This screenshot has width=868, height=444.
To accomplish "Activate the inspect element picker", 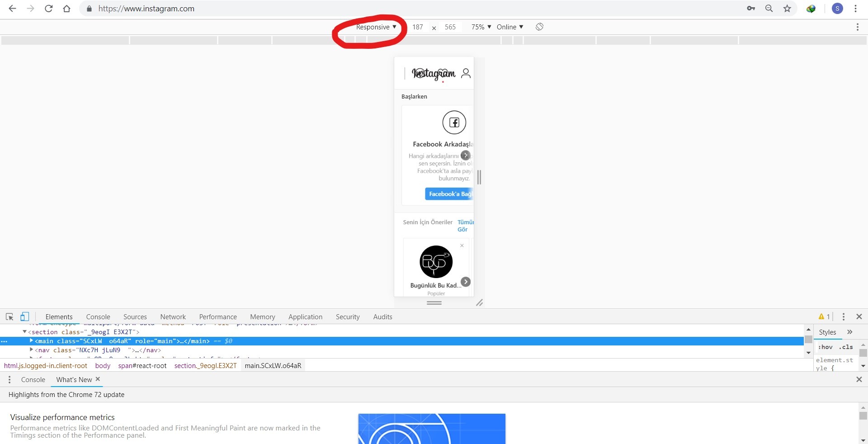I will 9,316.
